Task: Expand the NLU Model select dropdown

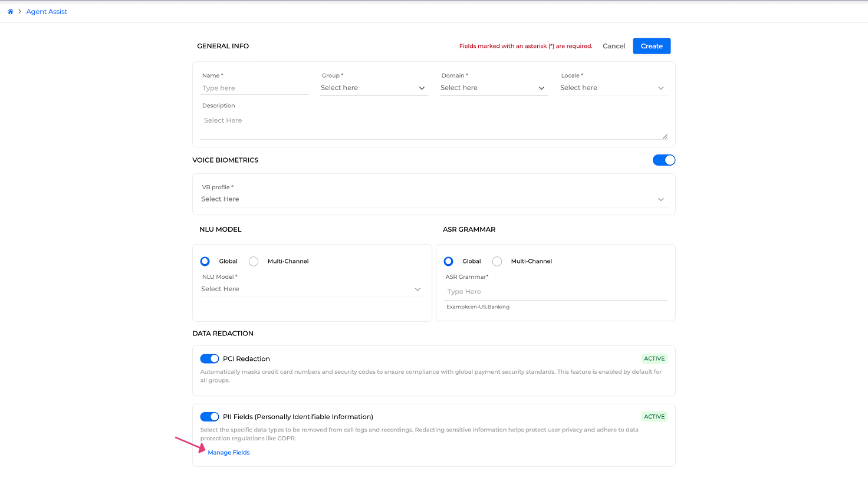Action: (x=312, y=289)
